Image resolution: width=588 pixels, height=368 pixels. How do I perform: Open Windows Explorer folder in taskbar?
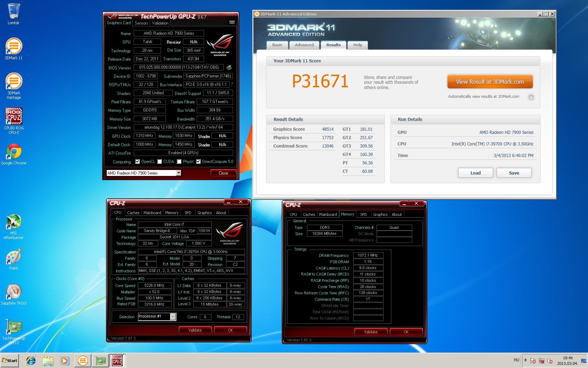[x=48, y=361]
